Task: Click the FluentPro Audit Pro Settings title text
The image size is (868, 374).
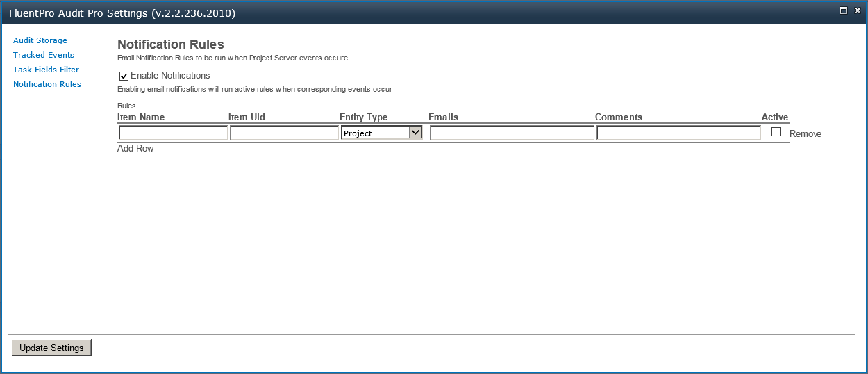Action: click(122, 13)
